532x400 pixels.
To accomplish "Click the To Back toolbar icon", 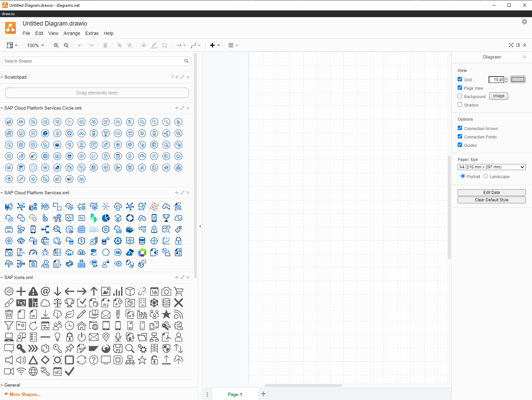I will tap(129, 45).
